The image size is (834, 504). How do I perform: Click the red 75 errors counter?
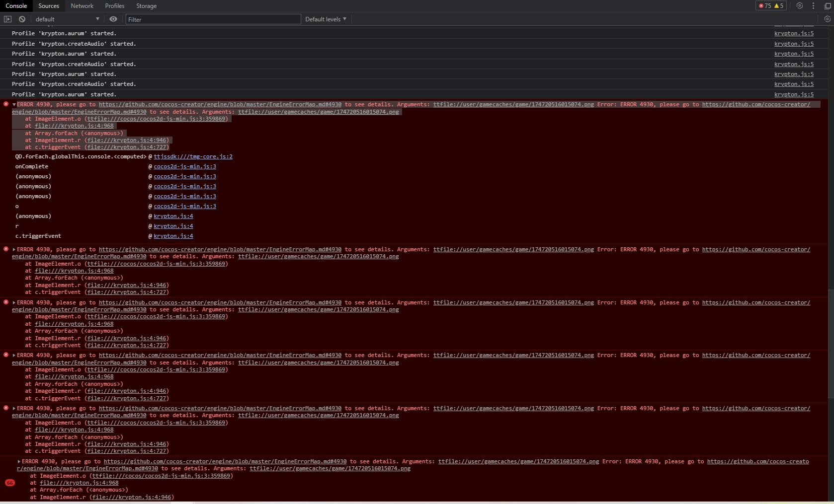point(764,6)
